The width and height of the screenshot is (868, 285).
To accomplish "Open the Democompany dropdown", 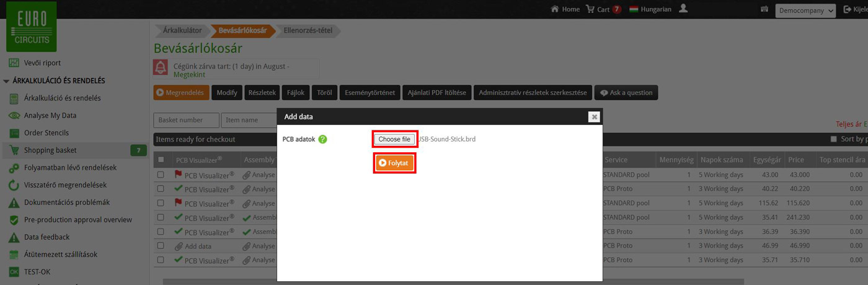I will point(805,11).
